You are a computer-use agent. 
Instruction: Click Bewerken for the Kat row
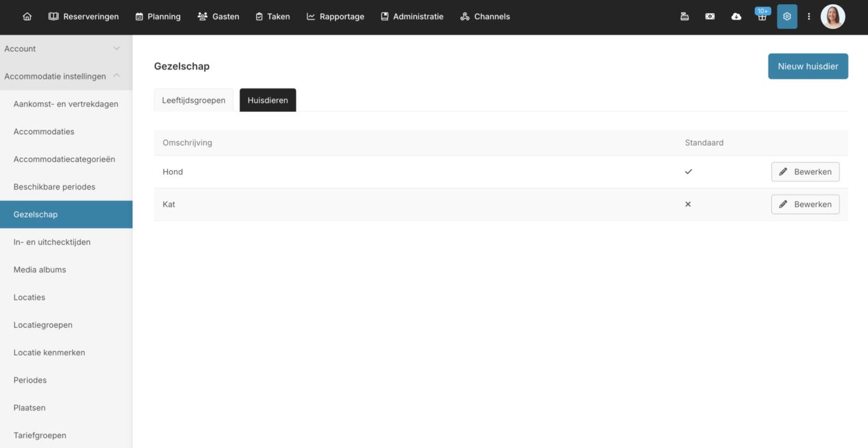coord(805,204)
